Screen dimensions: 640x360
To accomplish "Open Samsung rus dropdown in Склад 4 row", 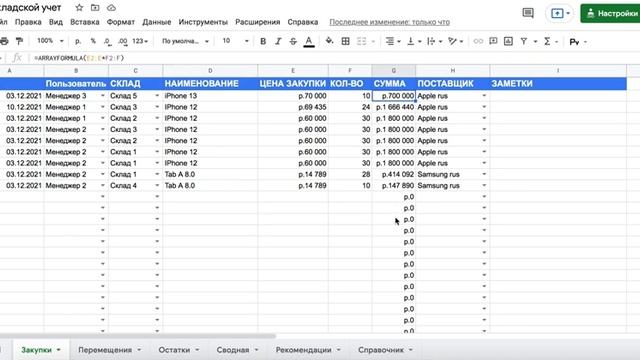I will click(484, 186).
